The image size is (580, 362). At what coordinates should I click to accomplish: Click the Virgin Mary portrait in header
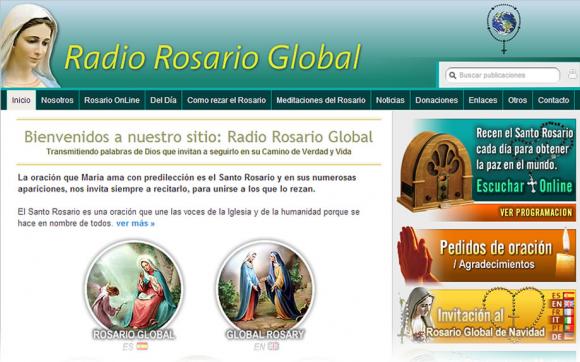[29, 46]
